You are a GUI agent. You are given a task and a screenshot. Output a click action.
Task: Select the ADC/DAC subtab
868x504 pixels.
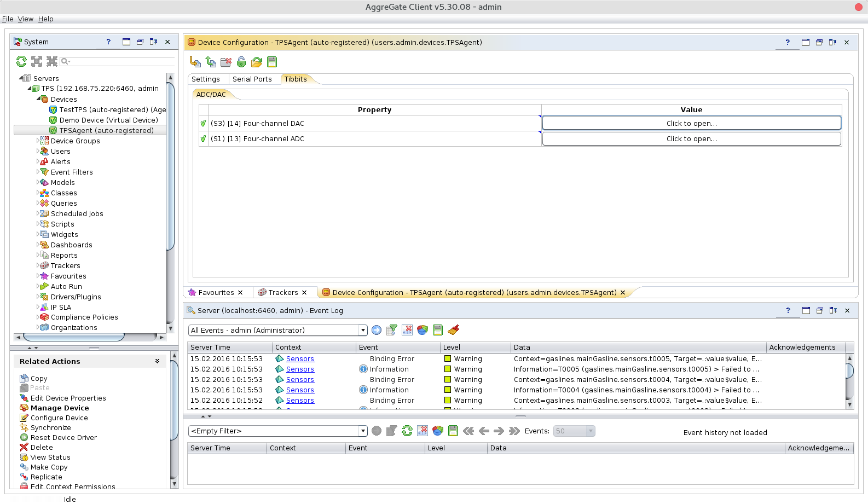pos(211,94)
